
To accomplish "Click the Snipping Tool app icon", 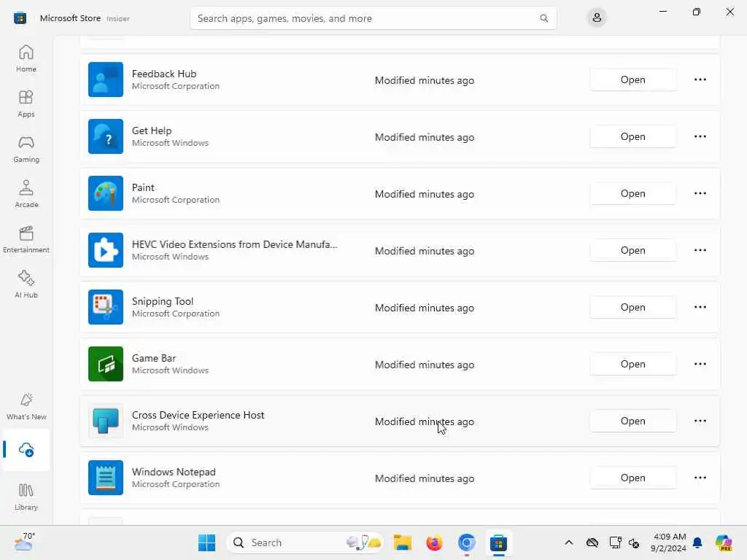I will 106,307.
